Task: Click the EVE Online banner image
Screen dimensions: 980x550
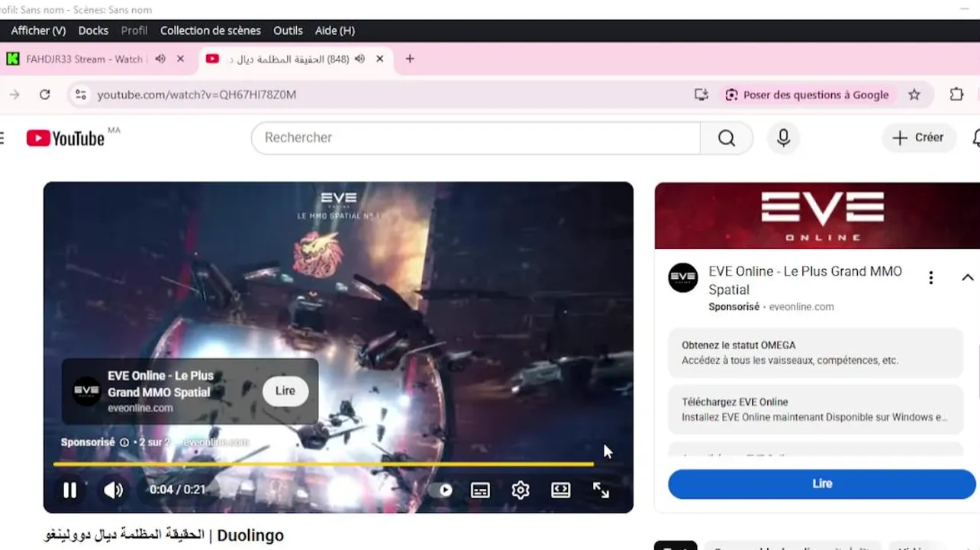Action: point(817,215)
